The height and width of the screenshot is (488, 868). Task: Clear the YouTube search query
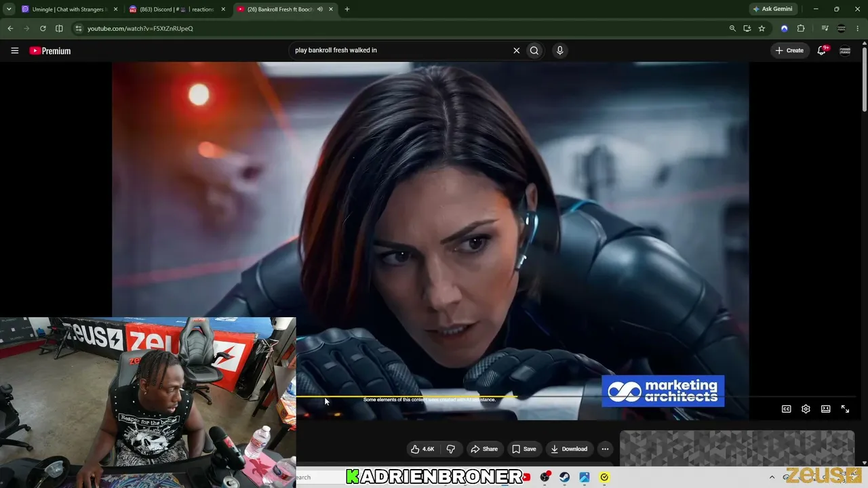[516, 50]
